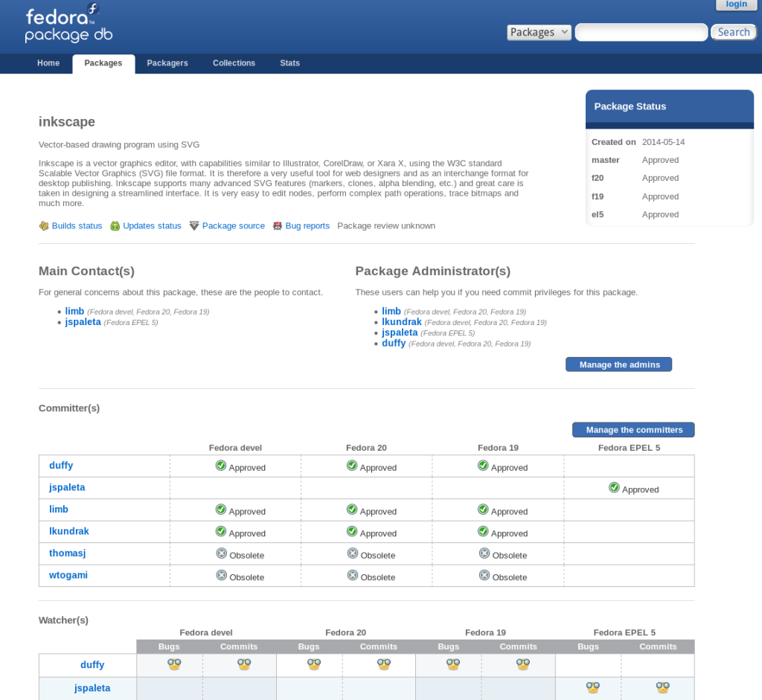This screenshot has width=762, height=700.
Task: Open the Packages search type dropdown
Action: coord(539,32)
